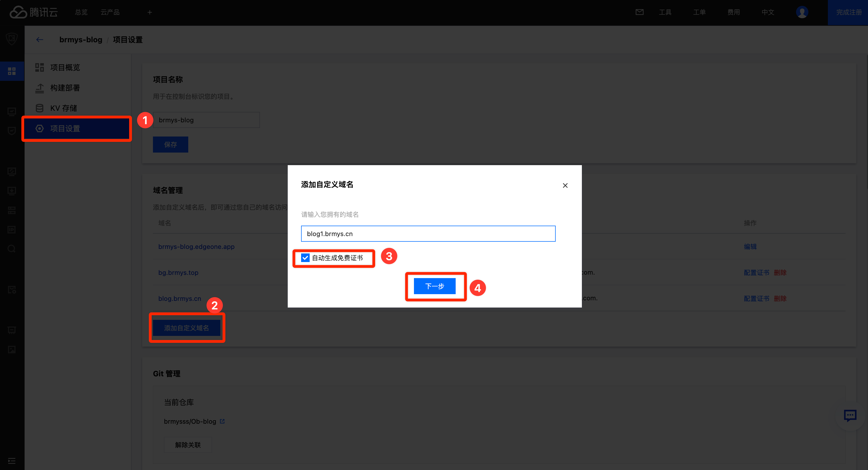868x470 pixels.
Task: Click 编辑 for brmys-blog.edgeone.app
Action: [x=750, y=247]
